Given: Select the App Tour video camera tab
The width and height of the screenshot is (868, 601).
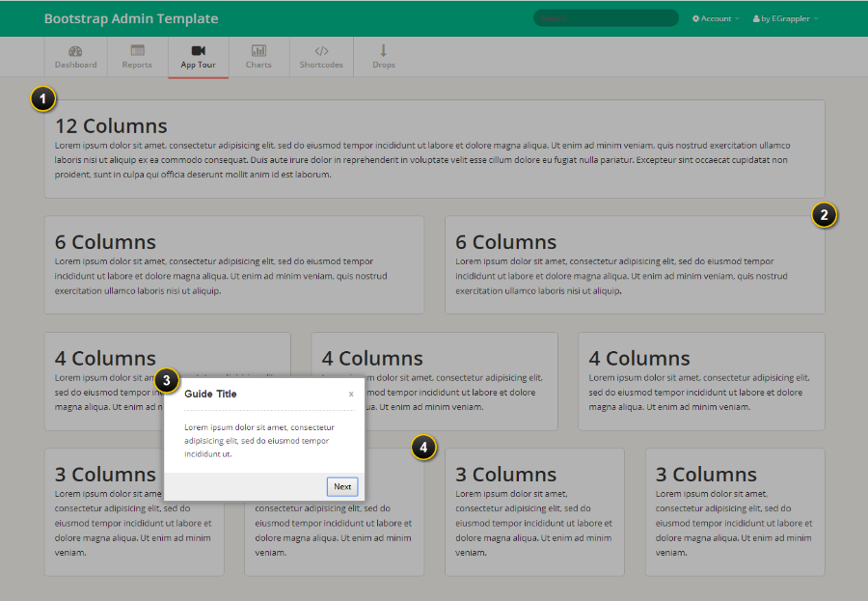Looking at the screenshot, I should pyautogui.click(x=198, y=58).
